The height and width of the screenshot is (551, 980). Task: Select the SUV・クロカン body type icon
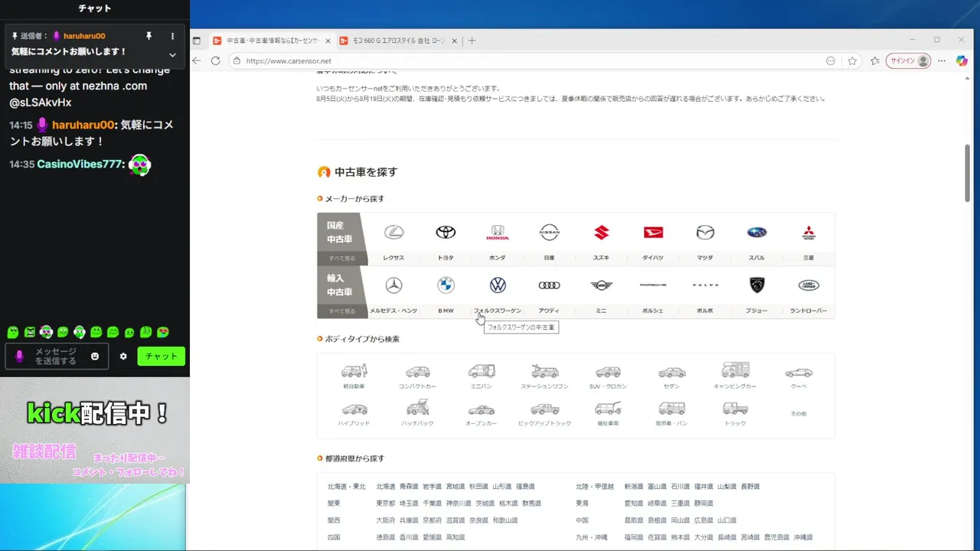click(608, 372)
